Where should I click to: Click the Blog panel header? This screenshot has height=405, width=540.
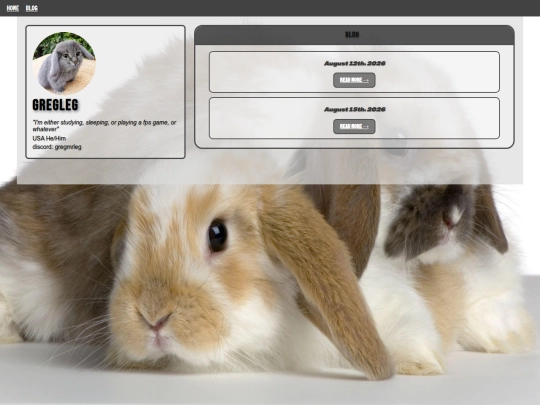(x=354, y=35)
